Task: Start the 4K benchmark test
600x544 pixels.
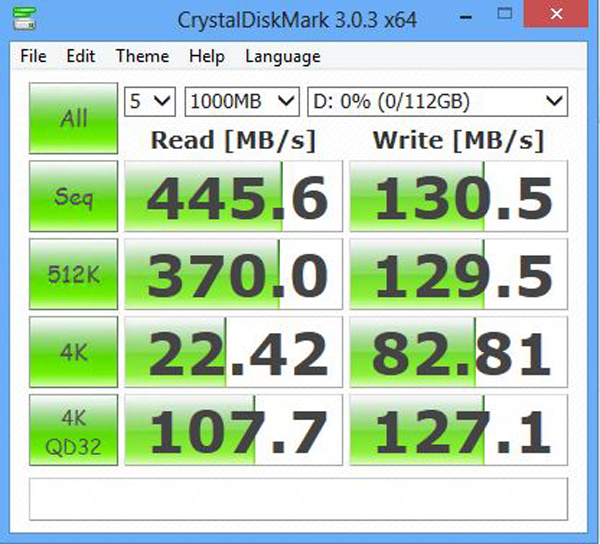Action: [x=73, y=352]
